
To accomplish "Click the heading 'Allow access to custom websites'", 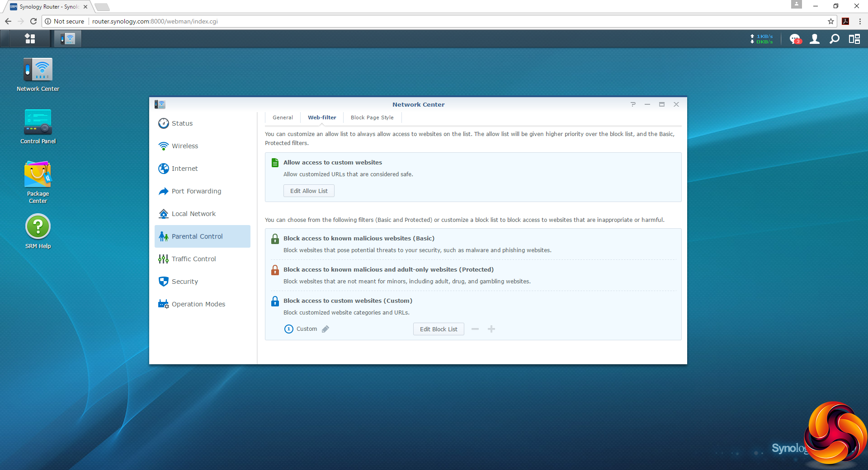I will tap(333, 163).
